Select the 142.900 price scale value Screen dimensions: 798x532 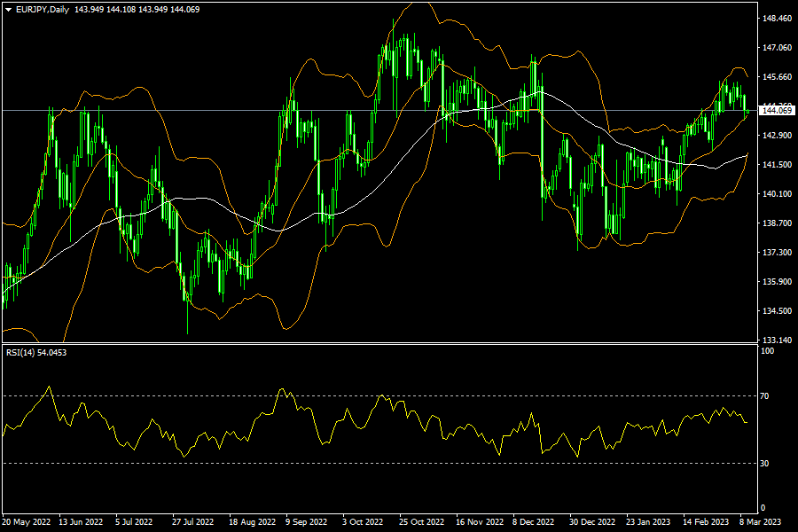[777, 136]
